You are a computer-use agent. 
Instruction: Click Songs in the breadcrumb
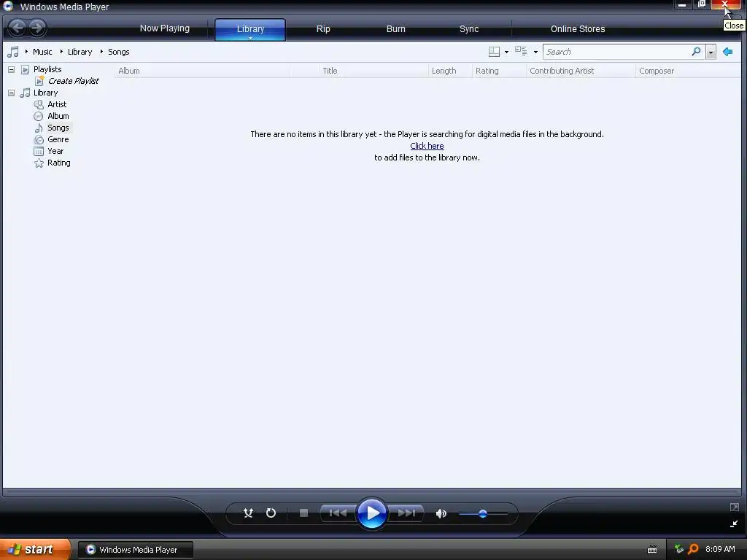(119, 52)
